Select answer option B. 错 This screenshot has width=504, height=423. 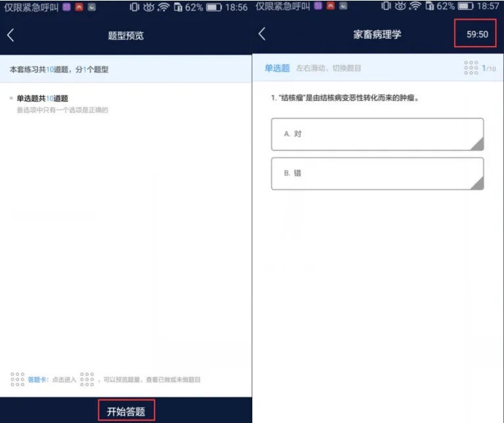(377, 173)
